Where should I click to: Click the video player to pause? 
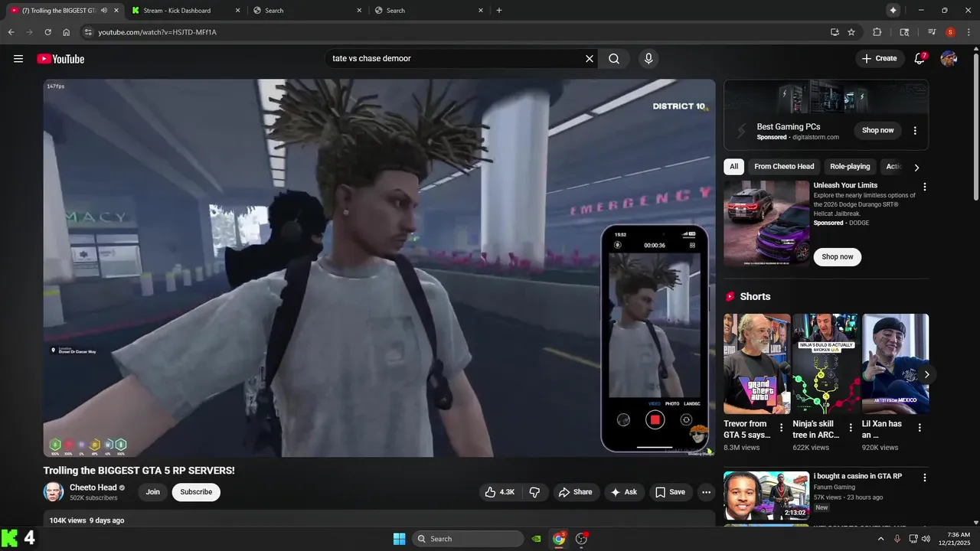click(x=379, y=268)
